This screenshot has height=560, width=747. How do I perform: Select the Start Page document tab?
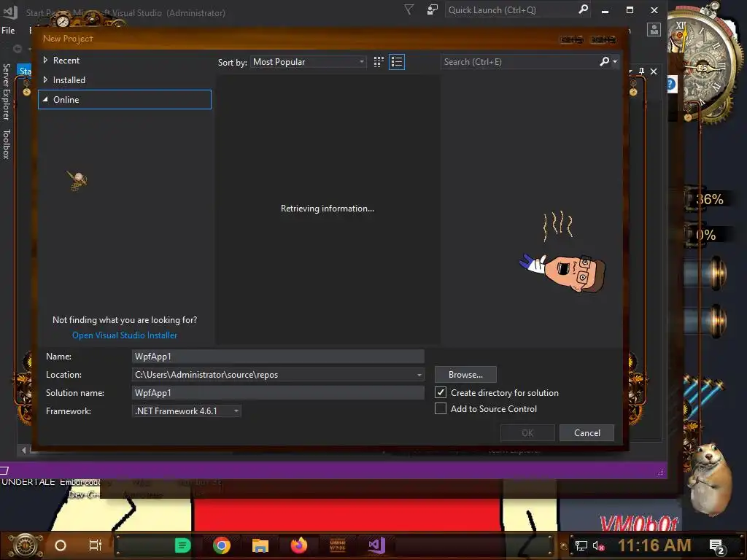(x=25, y=71)
